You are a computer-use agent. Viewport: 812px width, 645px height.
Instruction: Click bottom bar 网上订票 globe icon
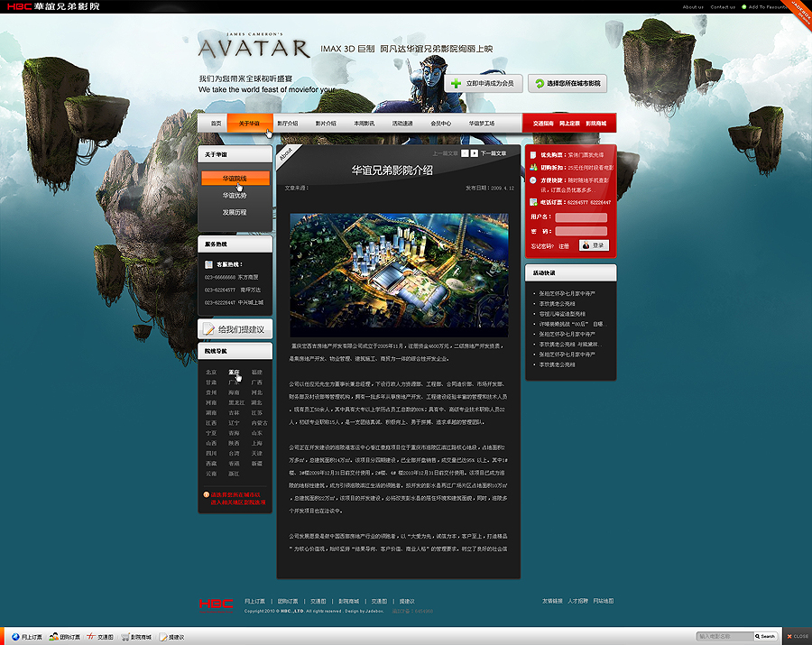(15, 637)
